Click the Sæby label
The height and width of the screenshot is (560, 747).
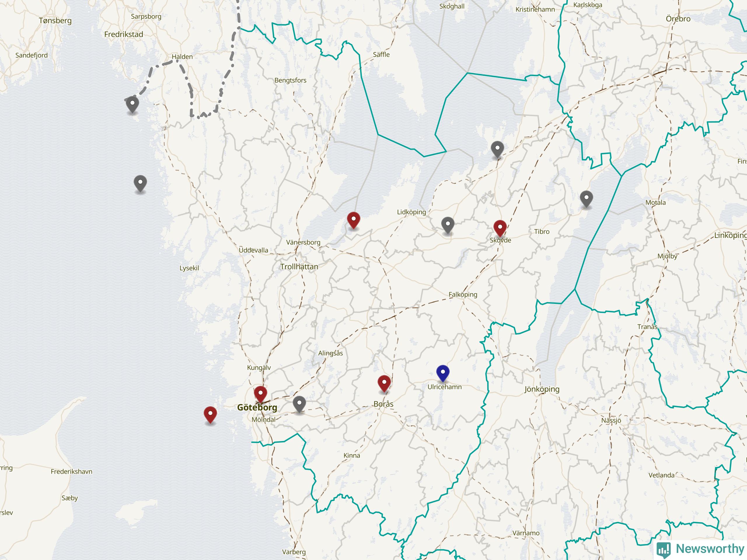tap(69, 498)
